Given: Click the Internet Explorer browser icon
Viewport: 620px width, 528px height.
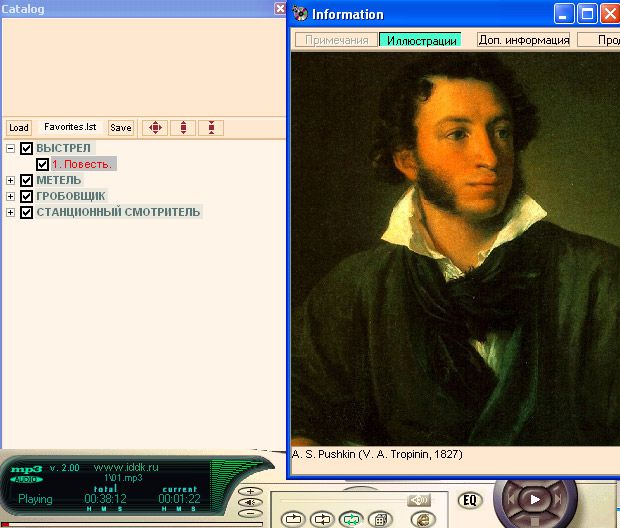Looking at the screenshot, I should 422,519.
